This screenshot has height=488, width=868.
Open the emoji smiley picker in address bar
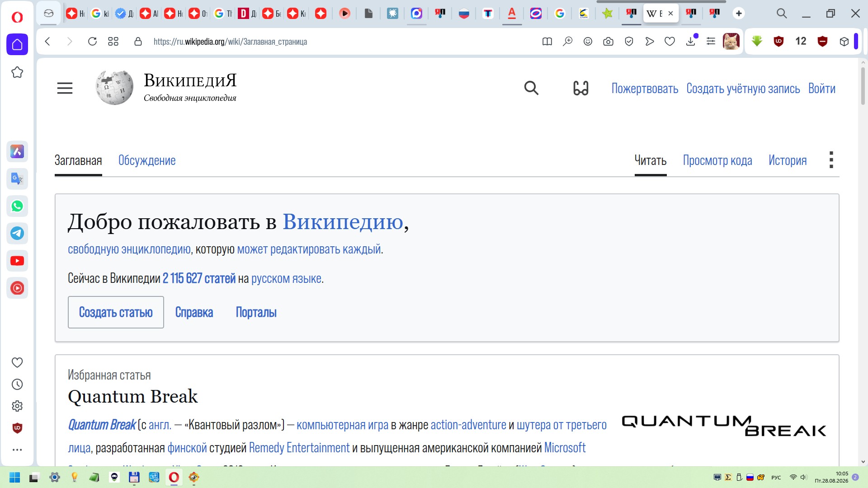pos(588,42)
